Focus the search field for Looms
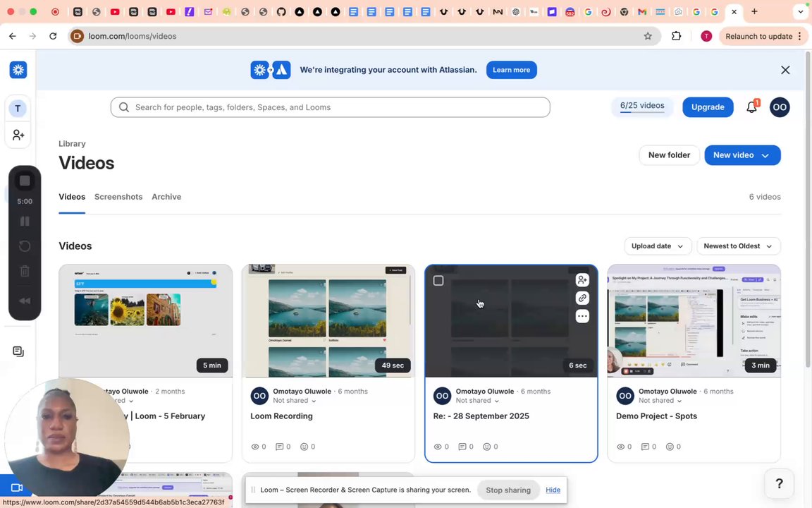This screenshot has height=508, width=812. 330,107
